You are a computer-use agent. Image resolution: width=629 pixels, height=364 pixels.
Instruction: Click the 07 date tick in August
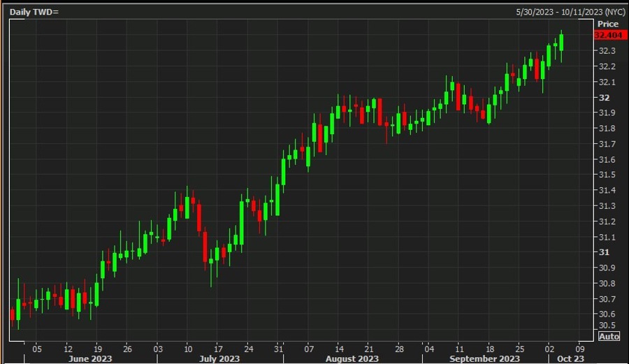[x=309, y=349]
